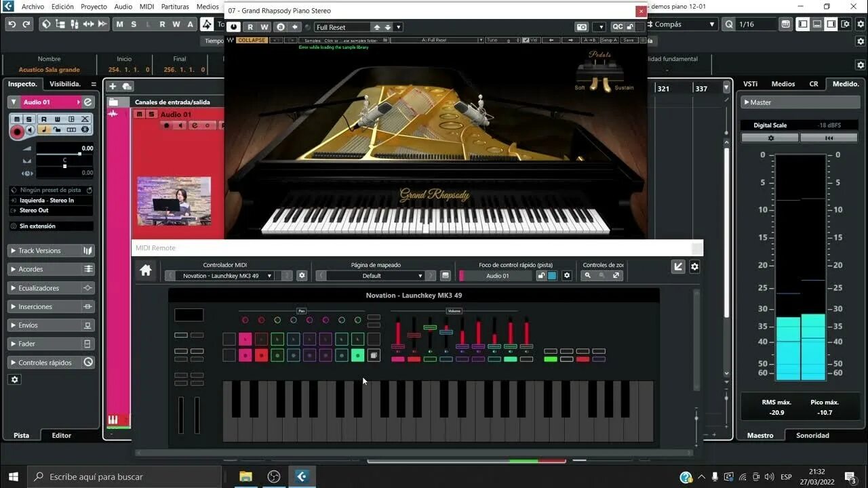The width and height of the screenshot is (868, 488).
Task: Click the loudness meter reset icon
Action: (829, 138)
